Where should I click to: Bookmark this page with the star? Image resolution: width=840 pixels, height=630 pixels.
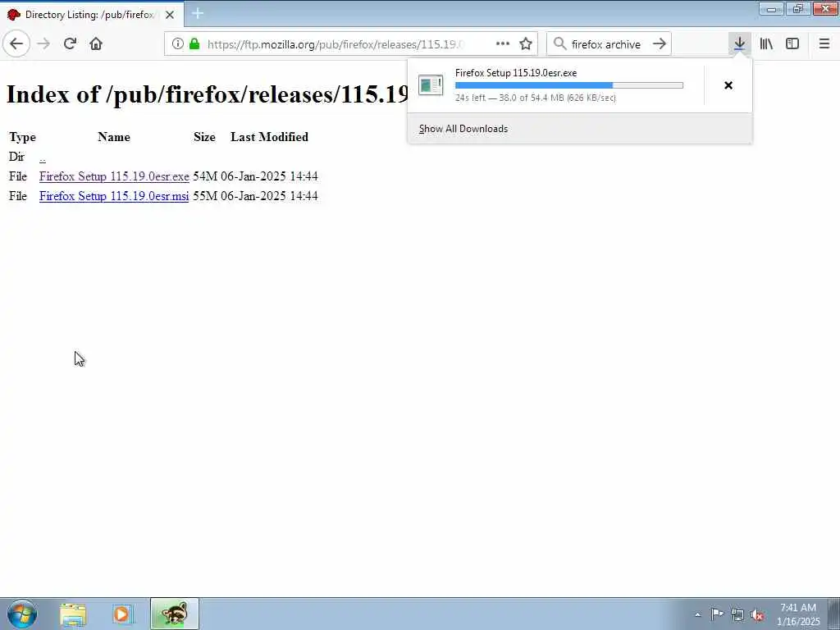click(x=526, y=43)
